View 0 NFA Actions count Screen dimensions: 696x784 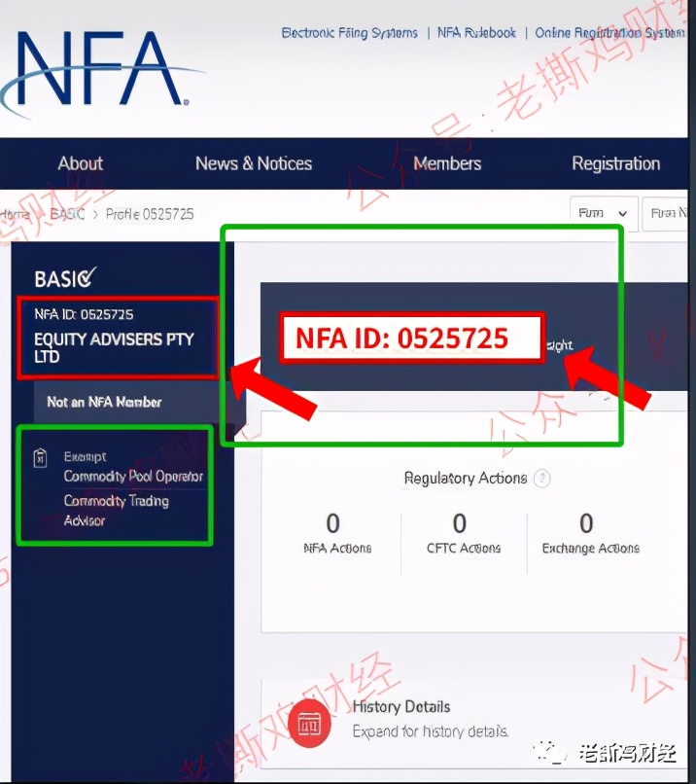(337, 533)
